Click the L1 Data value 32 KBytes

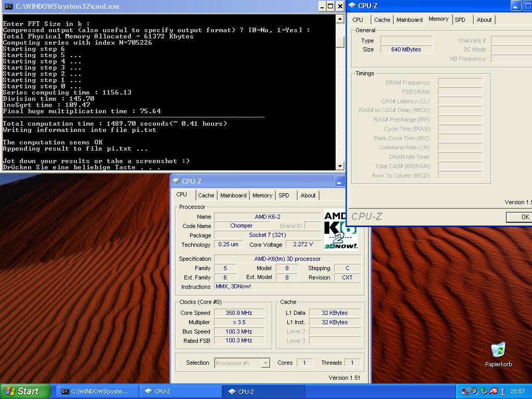point(335,313)
